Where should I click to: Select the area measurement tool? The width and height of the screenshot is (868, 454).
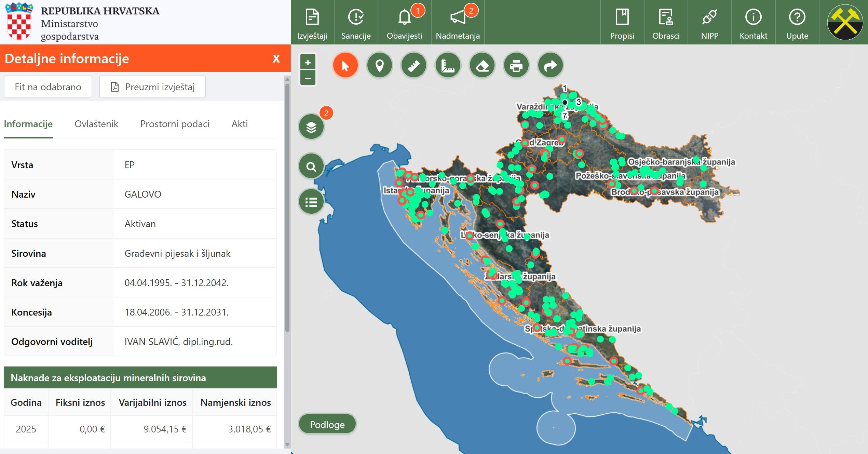point(448,65)
